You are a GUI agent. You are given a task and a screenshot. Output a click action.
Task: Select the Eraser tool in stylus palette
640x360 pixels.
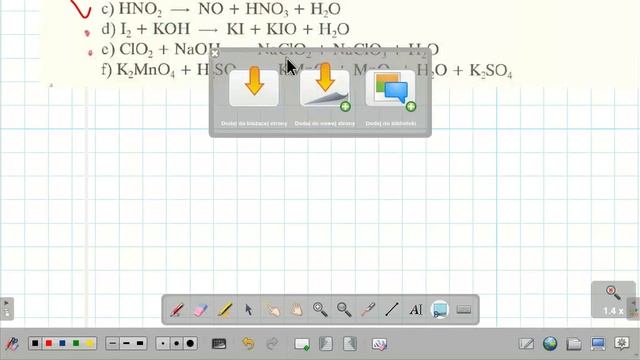click(200, 310)
